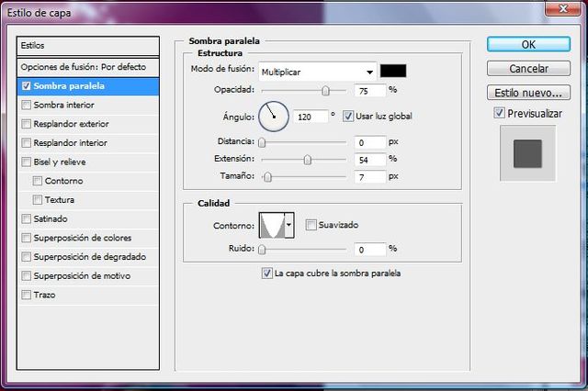Click the Distancia slider handle
This screenshot has width=588, height=391.
(x=262, y=142)
